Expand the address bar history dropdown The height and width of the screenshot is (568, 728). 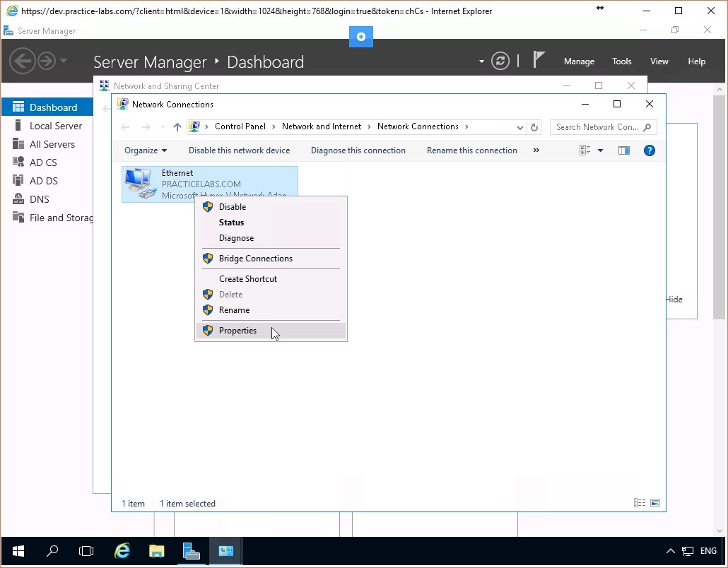[x=520, y=126]
